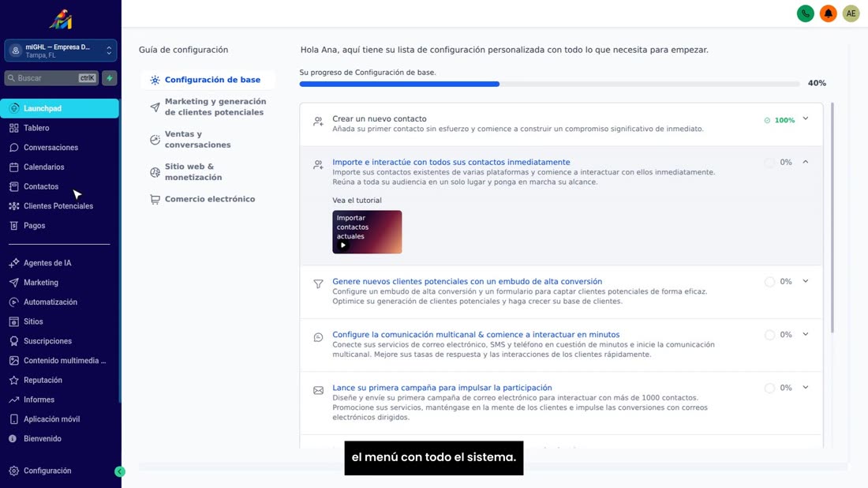Open the Launchpad menu item

(x=59, y=108)
